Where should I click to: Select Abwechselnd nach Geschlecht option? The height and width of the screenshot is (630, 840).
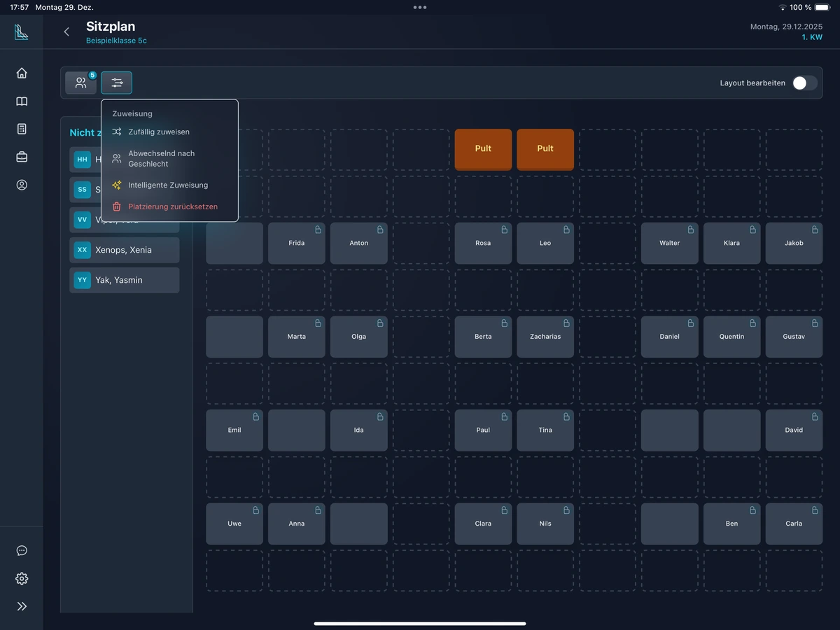161,158
